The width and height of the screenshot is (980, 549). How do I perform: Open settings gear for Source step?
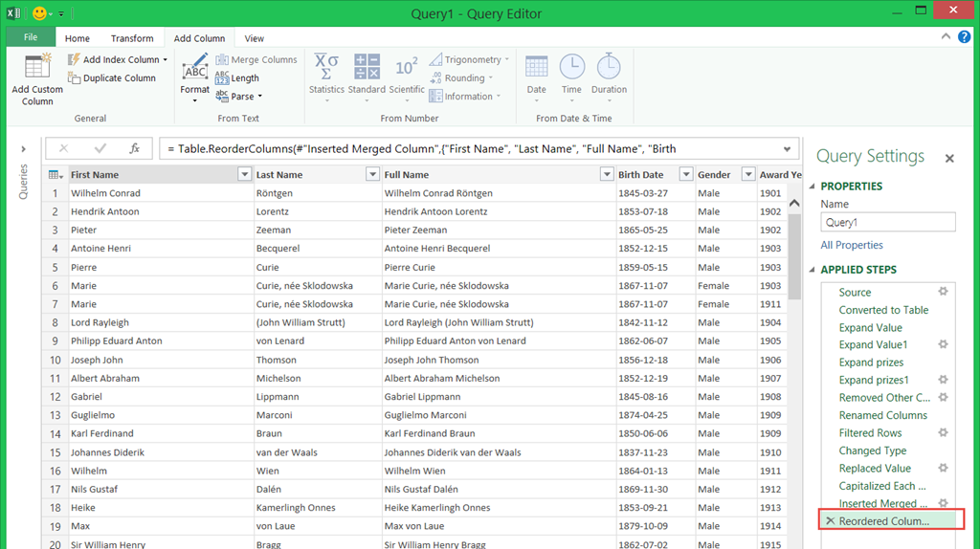click(x=943, y=292)
